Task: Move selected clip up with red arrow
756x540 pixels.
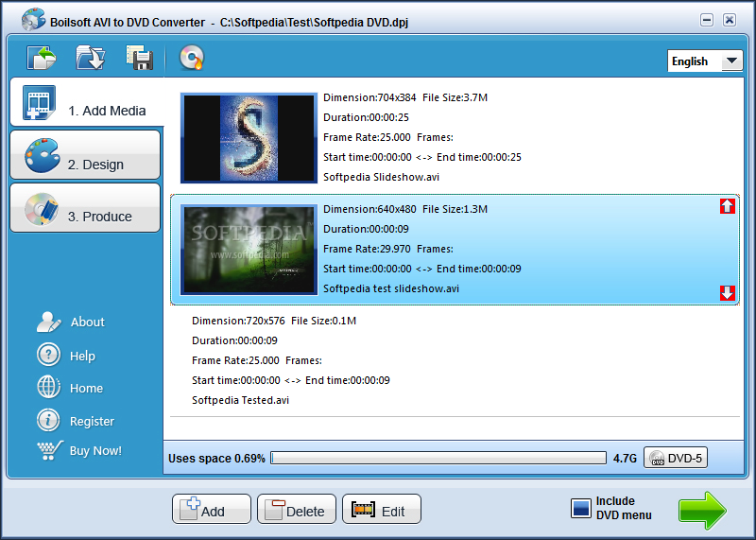Action: pyautogui.click(x=727, y=206)
